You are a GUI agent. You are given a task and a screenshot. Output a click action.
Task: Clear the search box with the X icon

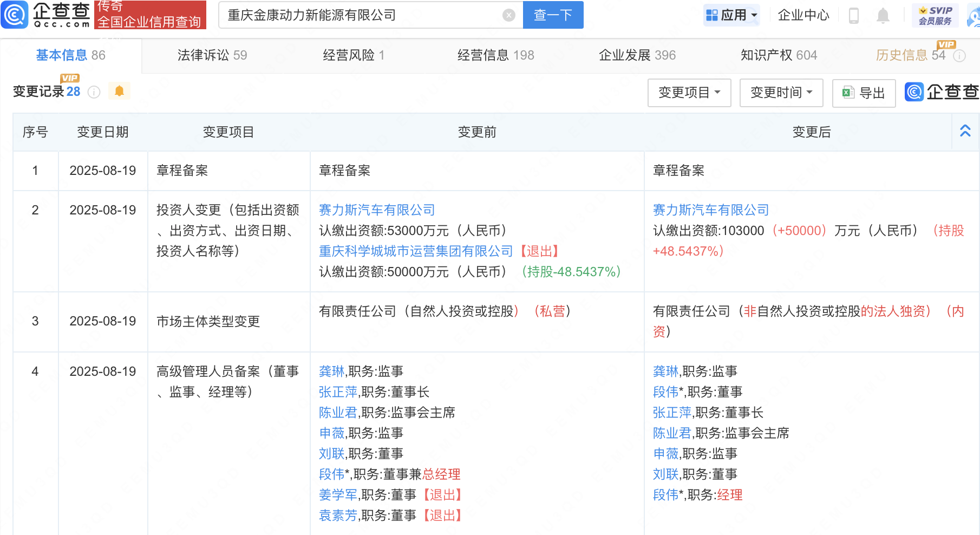click(508, 15)
